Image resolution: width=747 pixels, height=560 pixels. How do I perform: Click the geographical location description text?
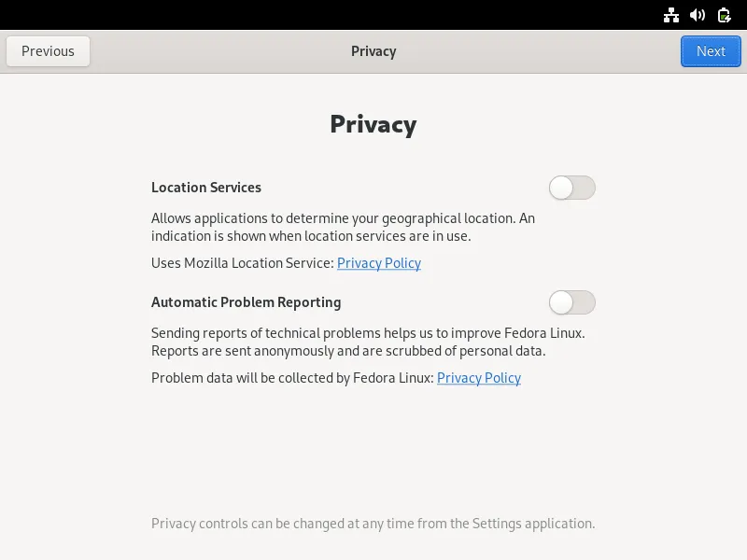click(344, 227)
